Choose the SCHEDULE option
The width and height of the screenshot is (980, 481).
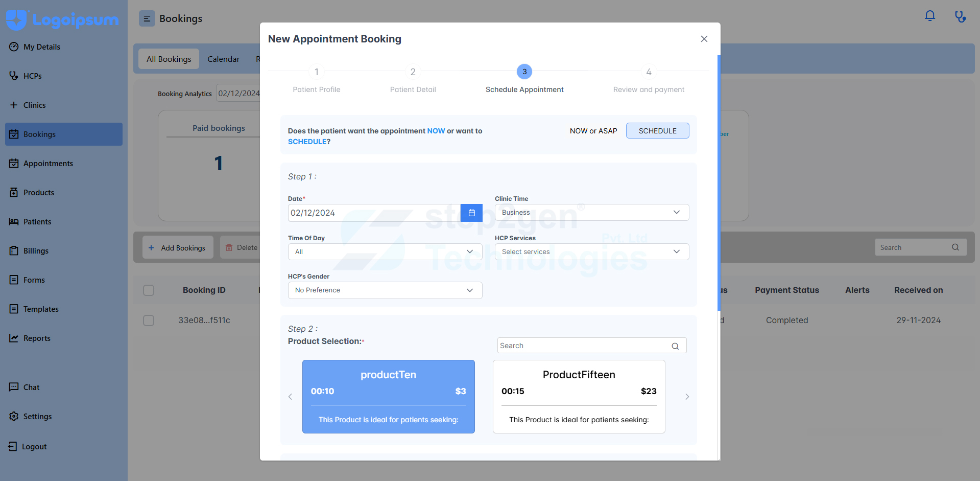(x=658, y=131)
